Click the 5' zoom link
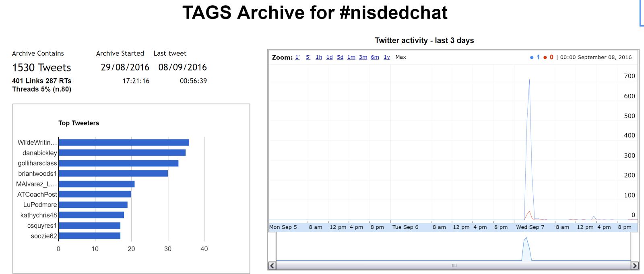This screenshot has width=644, height=274. pos(308,57)
